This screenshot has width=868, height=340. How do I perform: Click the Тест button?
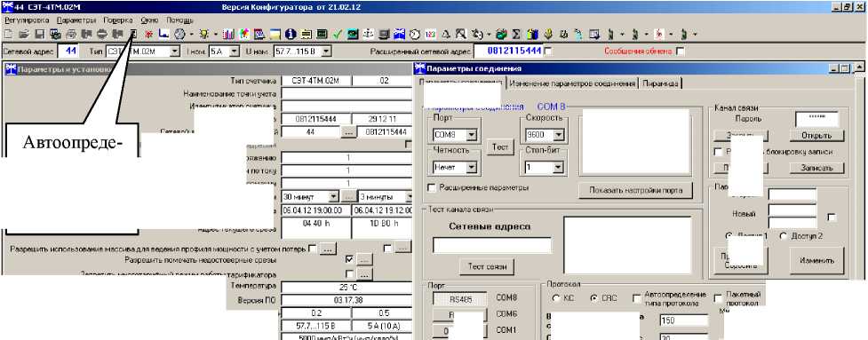tap(500, 147)
